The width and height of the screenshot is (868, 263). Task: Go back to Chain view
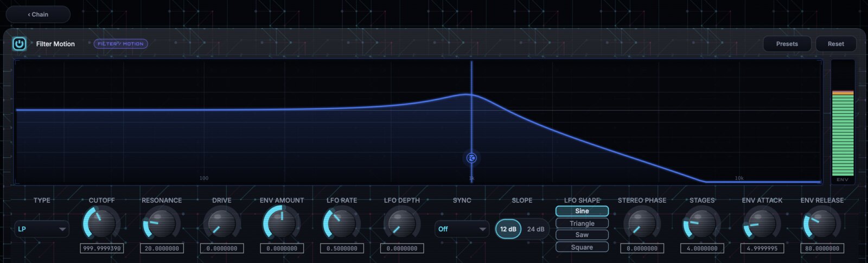[38, 15]
